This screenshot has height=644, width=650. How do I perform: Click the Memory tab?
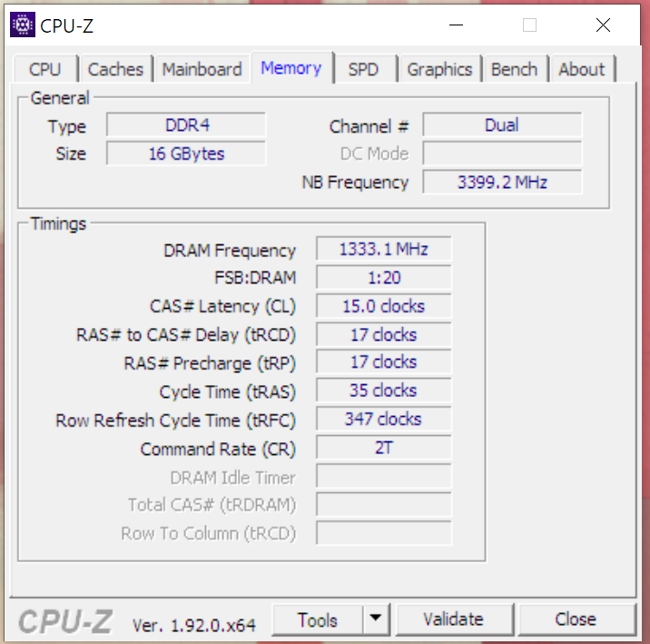(291, 67)
